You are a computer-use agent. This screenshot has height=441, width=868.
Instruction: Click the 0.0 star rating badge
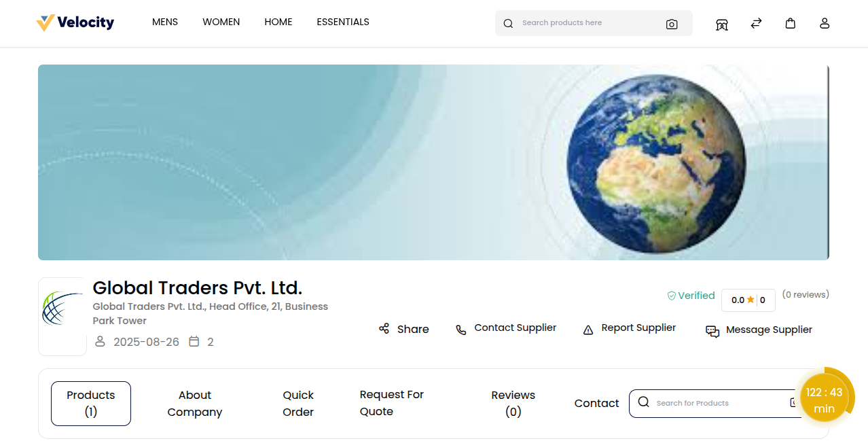point(748,300)
